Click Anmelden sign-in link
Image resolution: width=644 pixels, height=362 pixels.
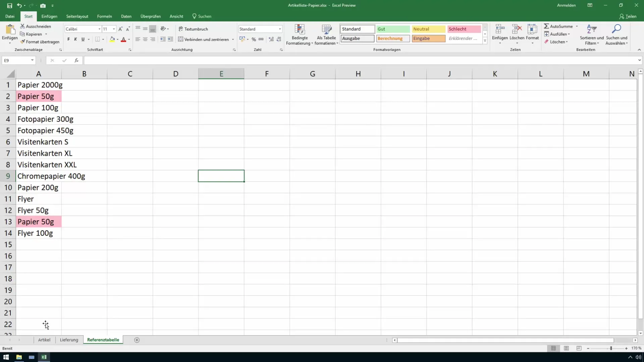[566, 5]
